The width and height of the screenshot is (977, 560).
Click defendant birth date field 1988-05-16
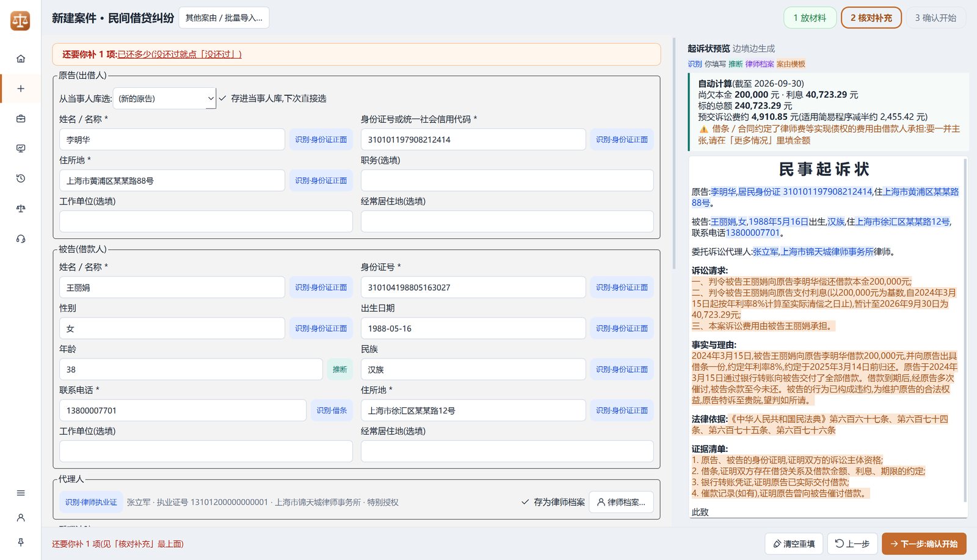click(473, 329)
